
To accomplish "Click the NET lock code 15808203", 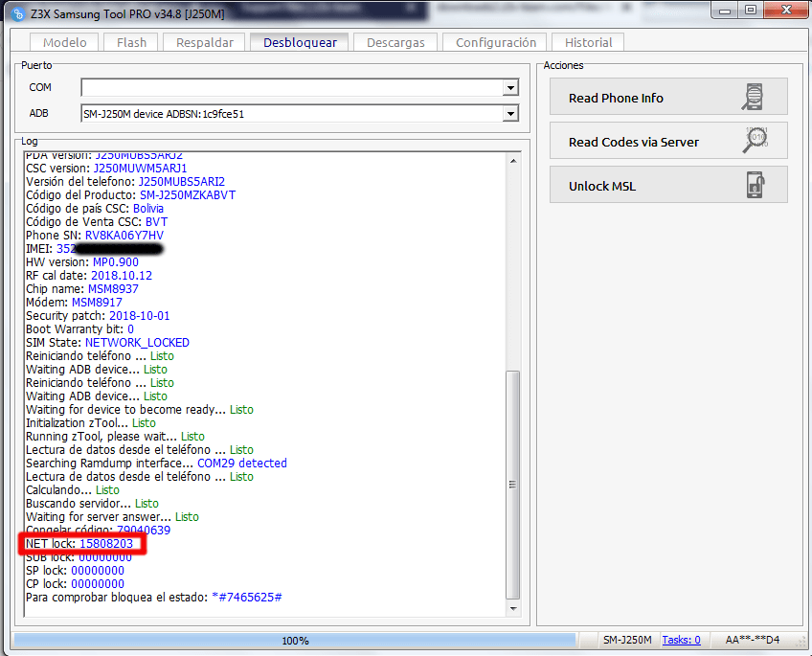I will click(x=106, y=544).
